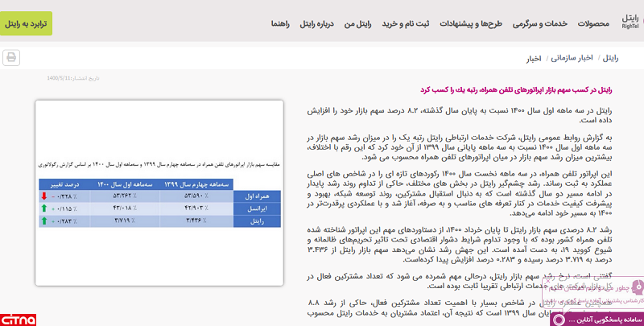Viewport: 644px width, 326px height.
Task: Click green up arrow in ایرانسل row
Action: pyautogui.click(x=44, y=208)
